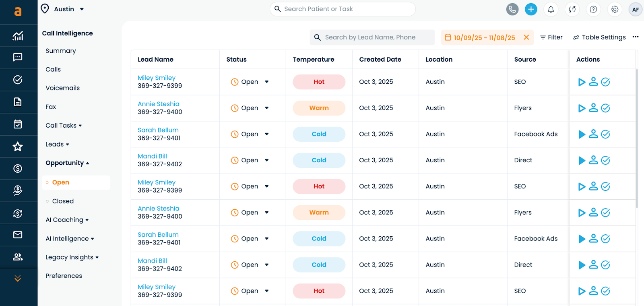Play the call recording for first Miley Smiley row
The height and width of the screenshot is (306, 644).
(x=582, y=82)
